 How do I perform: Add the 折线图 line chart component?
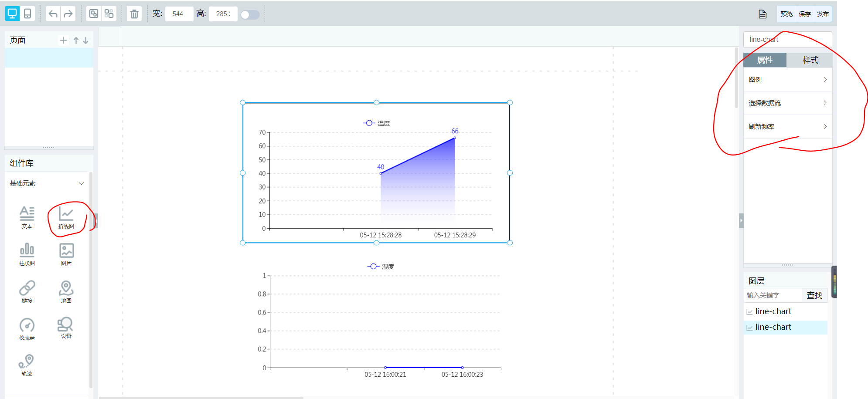pyautogui.click(x=66, y=218)
